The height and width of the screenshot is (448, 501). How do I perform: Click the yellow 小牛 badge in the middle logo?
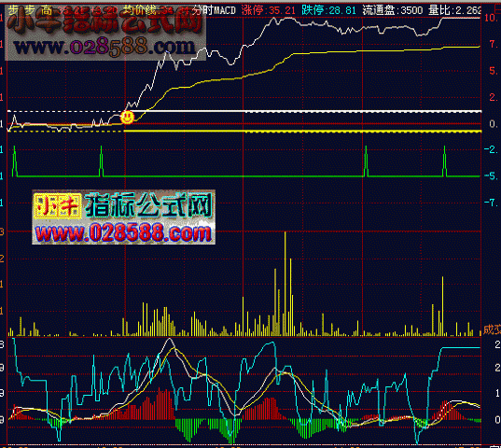pos(58,206)
